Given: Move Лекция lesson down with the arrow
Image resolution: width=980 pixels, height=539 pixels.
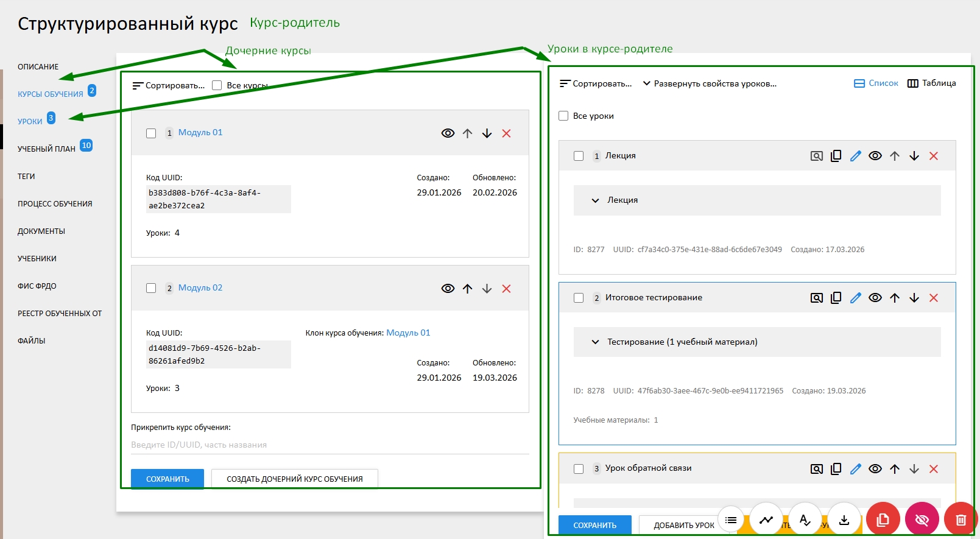Looking at the screenshot, I should [x=914, y=156].
